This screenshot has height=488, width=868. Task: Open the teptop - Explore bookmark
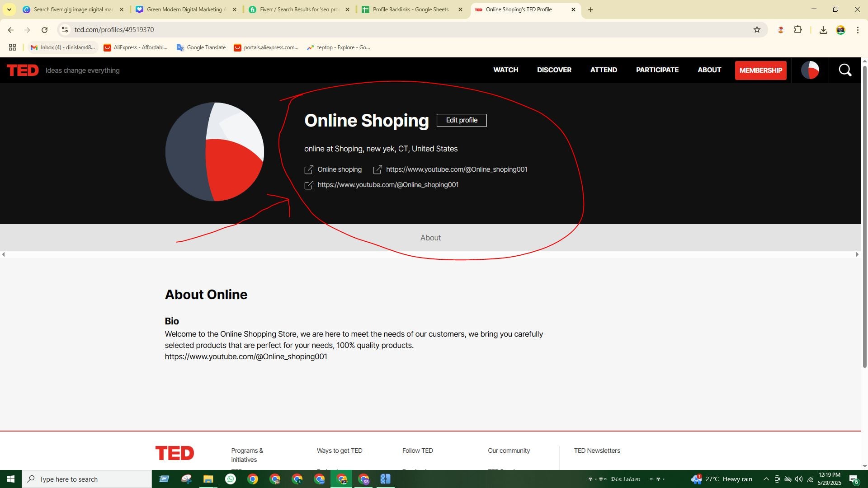click(x=338, y=47)
